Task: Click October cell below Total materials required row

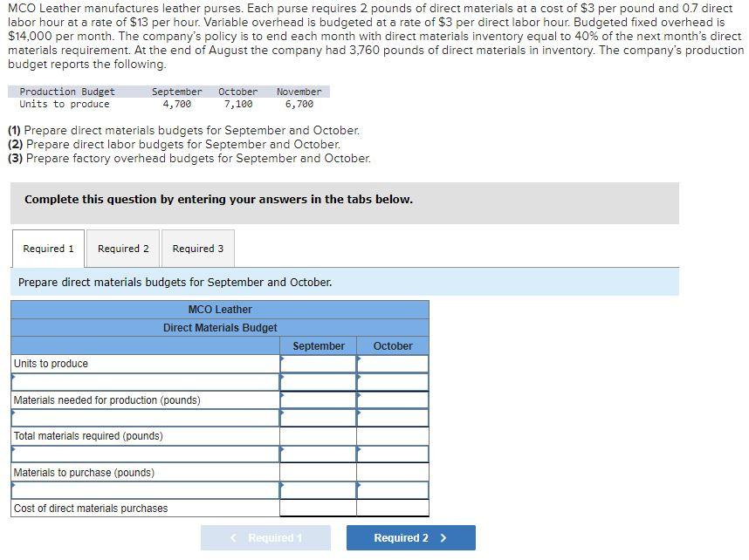Action: [x=393, y=454]
